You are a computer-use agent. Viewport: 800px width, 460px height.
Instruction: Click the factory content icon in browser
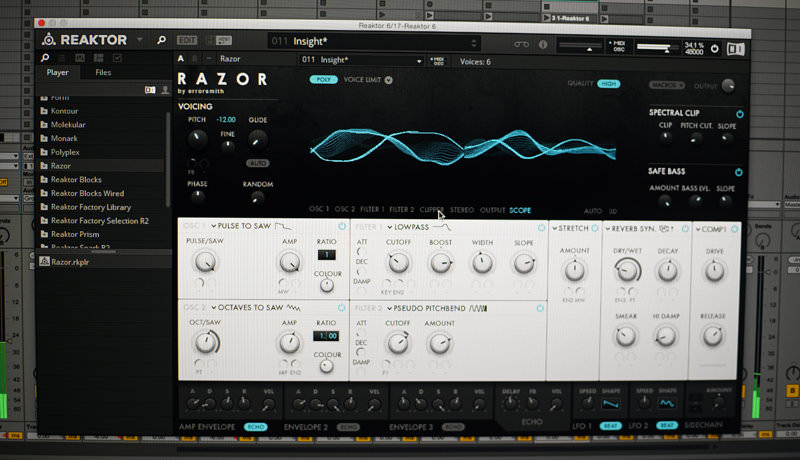[149, 90]
